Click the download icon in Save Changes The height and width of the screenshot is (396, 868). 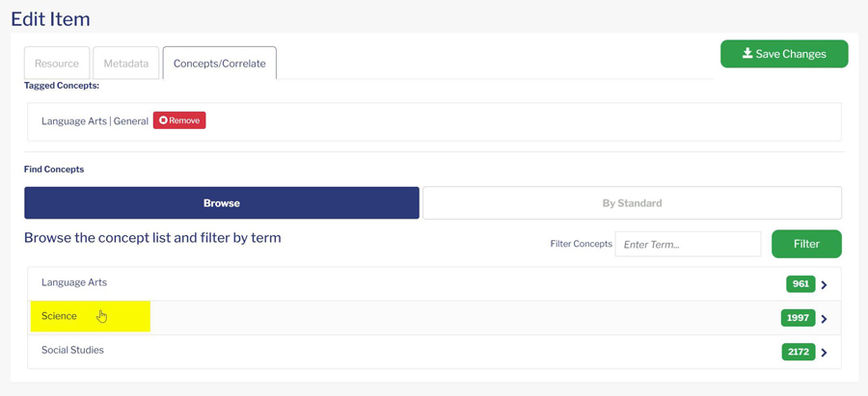pos(747,54)
